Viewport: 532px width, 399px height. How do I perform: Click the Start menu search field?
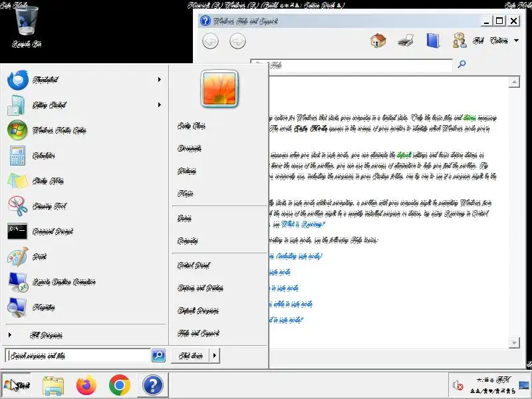(78, 356)
